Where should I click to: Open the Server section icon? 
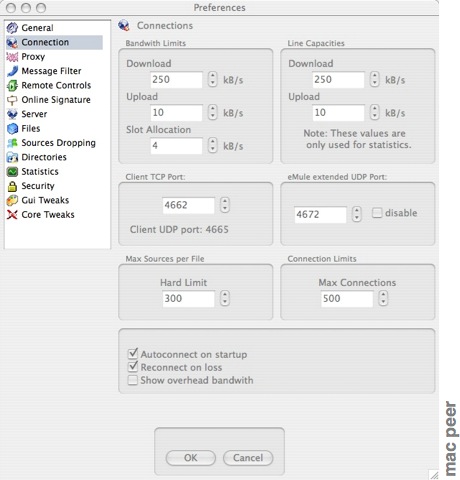click(12, 114)
